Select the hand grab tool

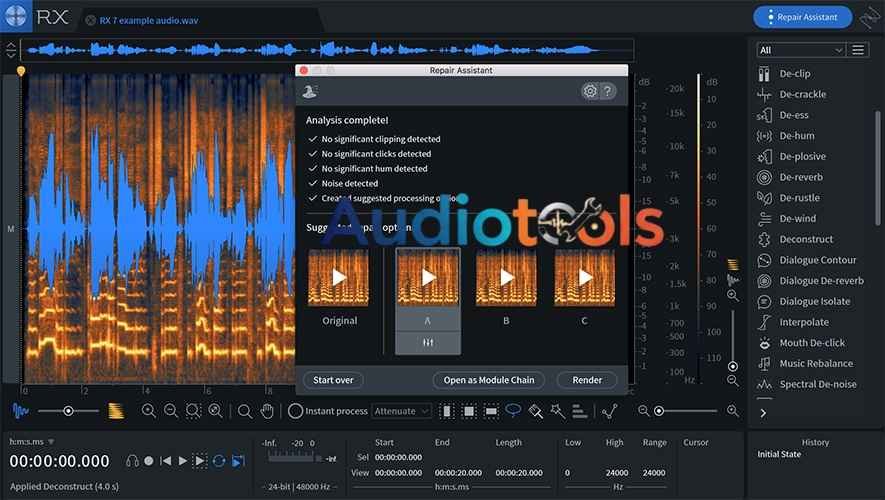pyautogui.click(x=268, y=411)
